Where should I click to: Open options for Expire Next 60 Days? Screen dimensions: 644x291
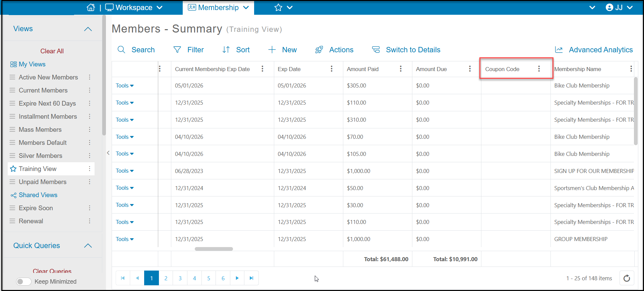pyautogui.click(x=90, y=103)
